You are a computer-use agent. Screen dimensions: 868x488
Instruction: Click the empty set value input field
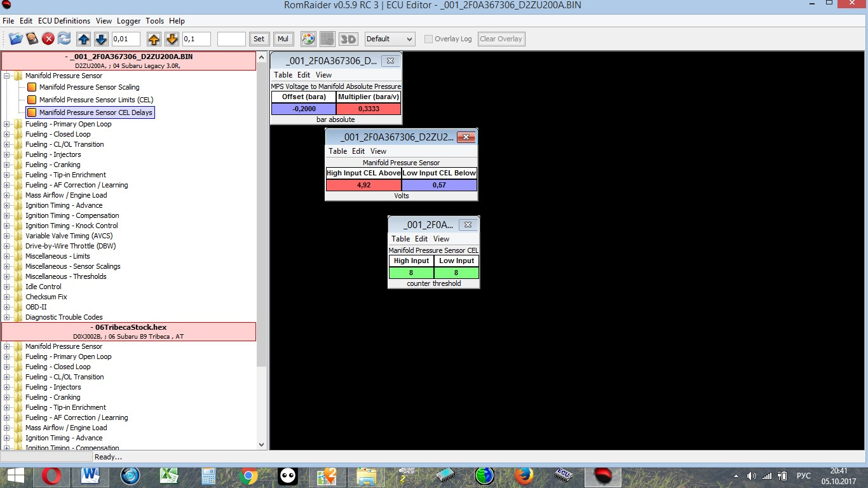click(231, 39)
